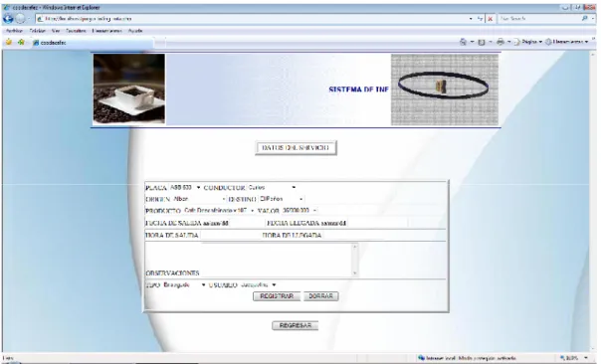Click the search magnifier icon
Image resolution: width=601 pixels, height=364 pixels.
coord(585,18)
